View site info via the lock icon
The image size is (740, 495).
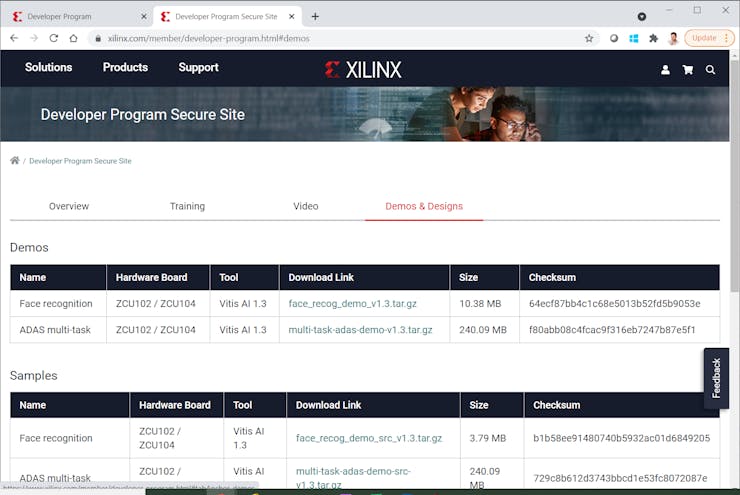[98, 38]
